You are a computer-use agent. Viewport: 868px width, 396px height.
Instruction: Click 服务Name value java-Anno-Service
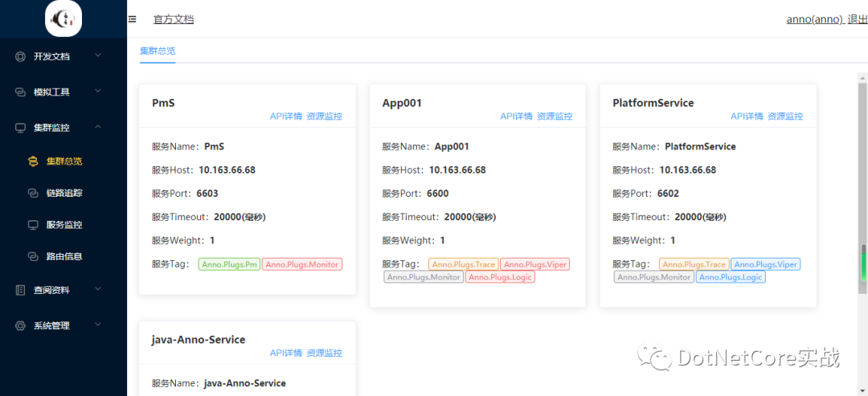point(244,382)
